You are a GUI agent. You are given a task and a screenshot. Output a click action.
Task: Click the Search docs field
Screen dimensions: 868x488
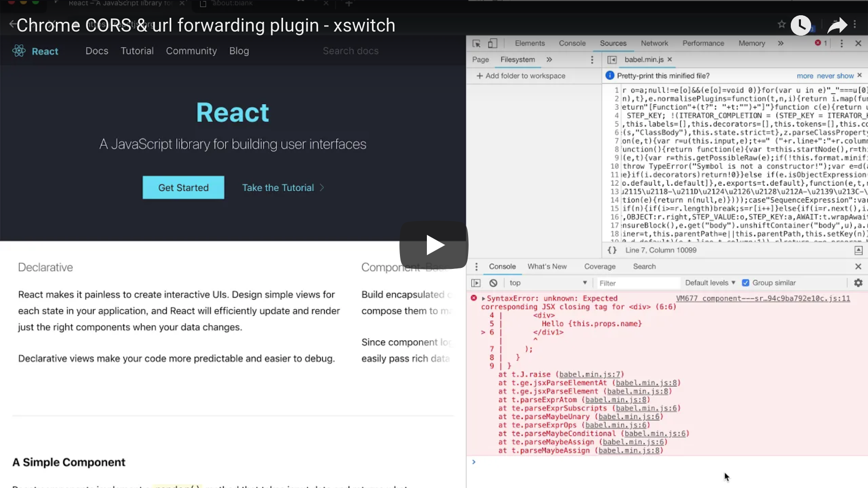click(x=351, y=51)
